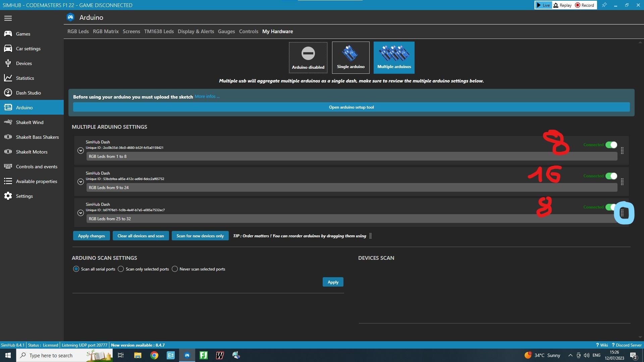The image size is (644, 362).
Task: Open Available properties list
Action: click(x=32, y=181)
